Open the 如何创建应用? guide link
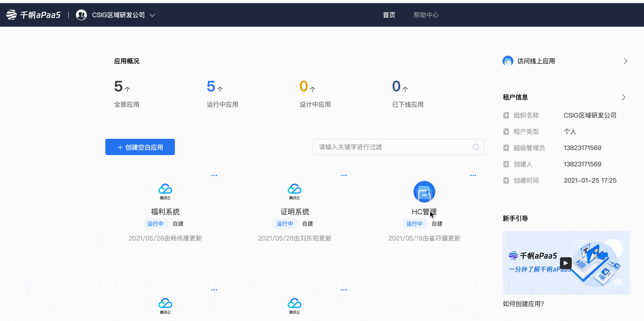644x321 pixels. (x=523, y=304)
